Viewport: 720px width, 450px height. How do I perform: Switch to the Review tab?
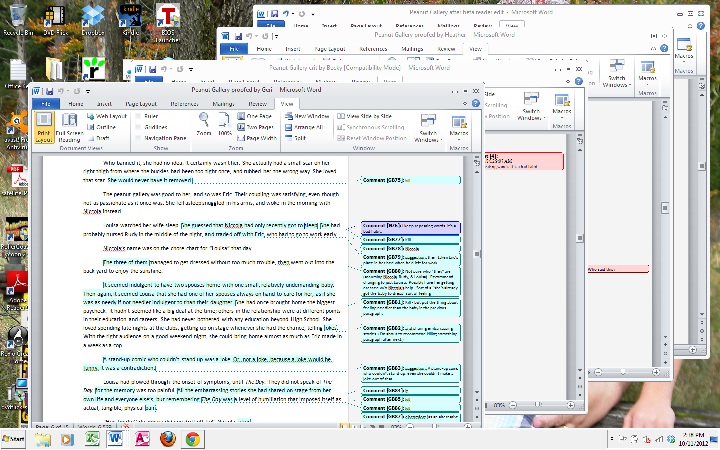[257, 103]
